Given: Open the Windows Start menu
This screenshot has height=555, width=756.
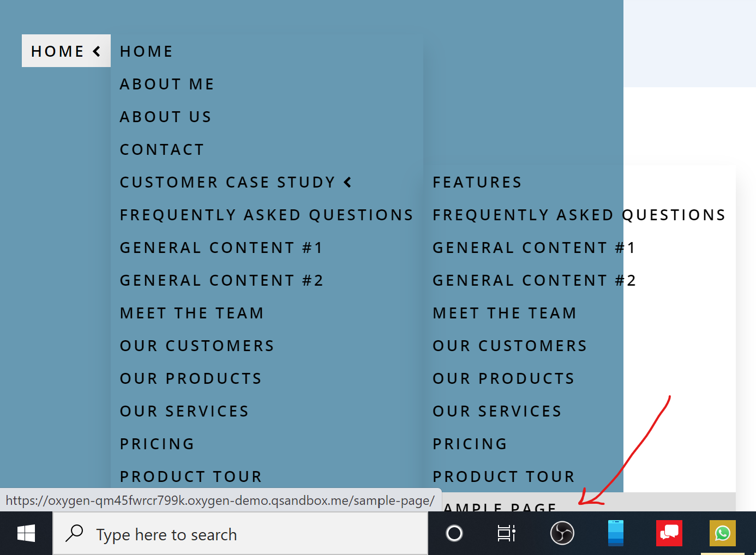Looking at the screenshot, I should 26,533.
